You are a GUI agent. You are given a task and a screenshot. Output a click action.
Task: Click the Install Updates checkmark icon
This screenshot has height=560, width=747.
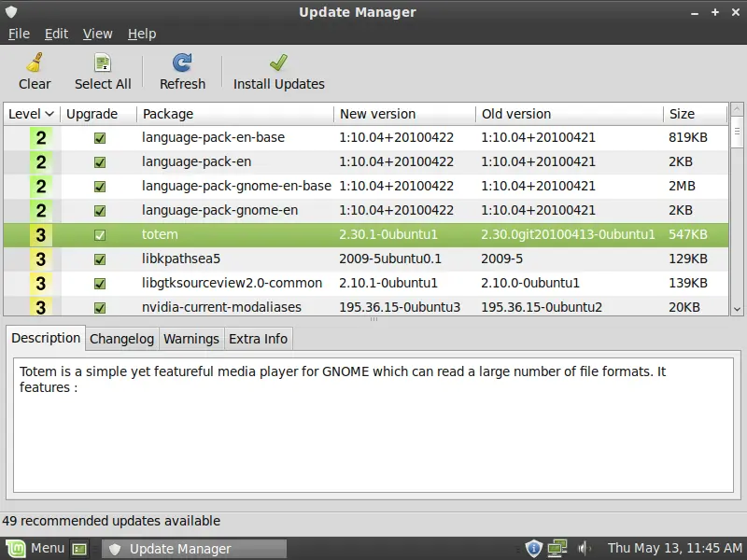(278, 63)
